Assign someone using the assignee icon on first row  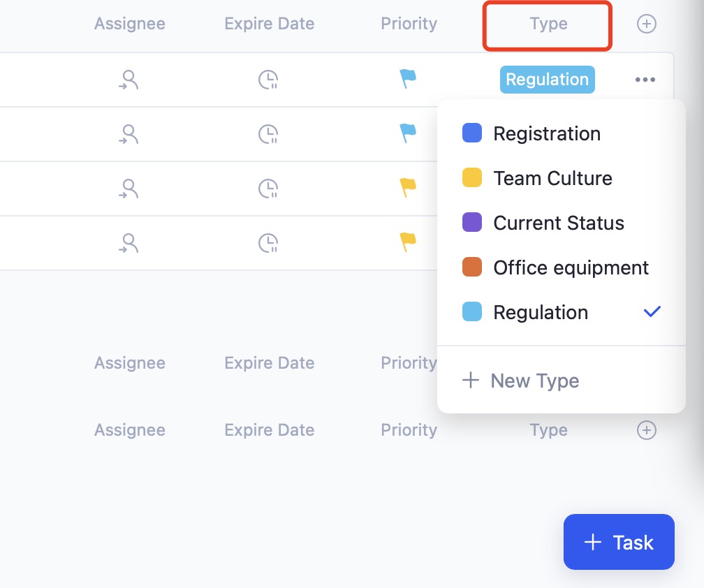click(x=129, y=79)
